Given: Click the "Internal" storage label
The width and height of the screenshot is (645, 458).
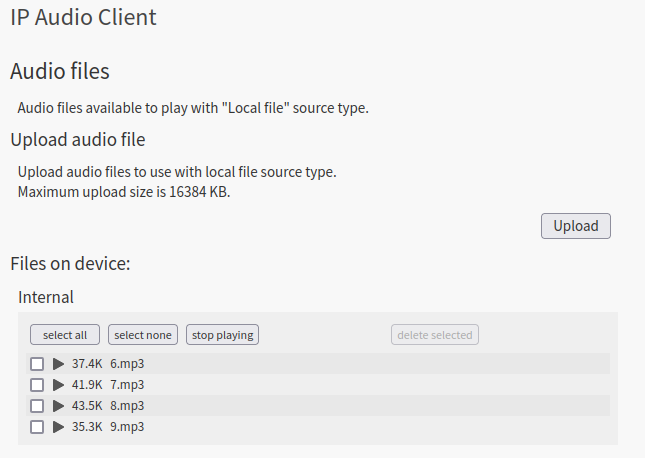Looking at the screenshot, I should [46, 297].
